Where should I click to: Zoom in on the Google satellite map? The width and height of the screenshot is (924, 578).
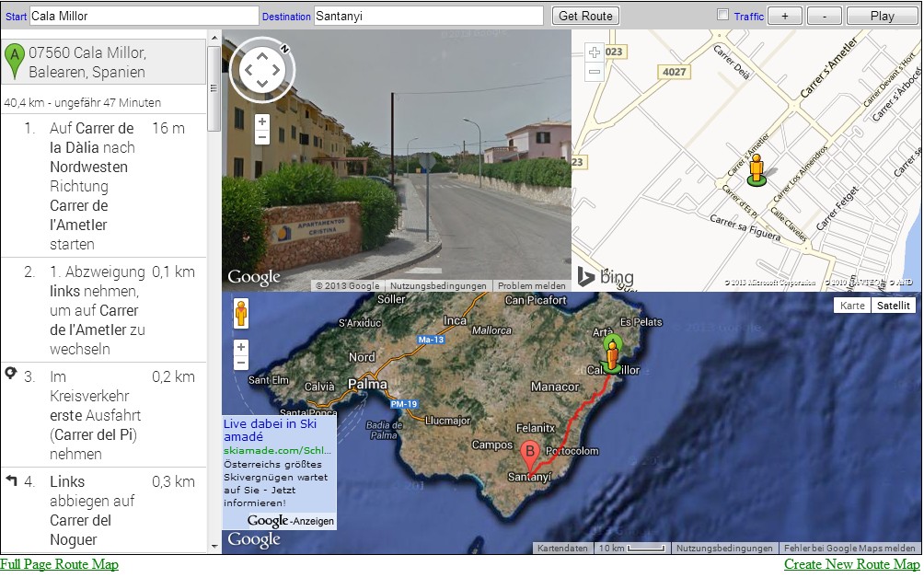[241, 347]
